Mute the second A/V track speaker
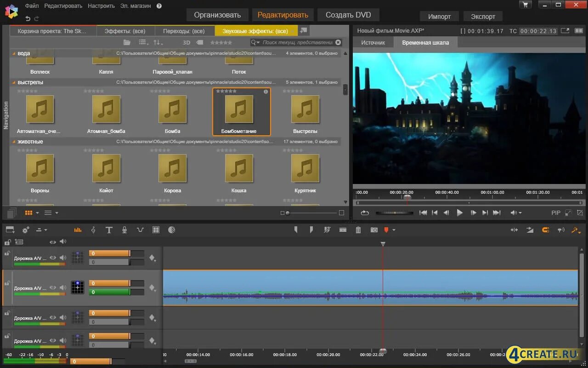588x368 pixels. tap(62, 288)
